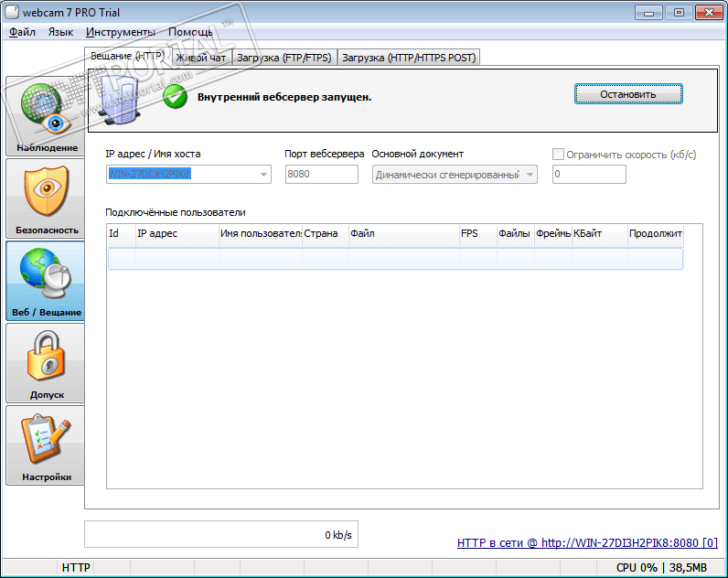The height and width of the screenshot is (578, 728).
Task: Enable Ограничить скорость (кб/с) checkbox
Action: tap(558, 155)
